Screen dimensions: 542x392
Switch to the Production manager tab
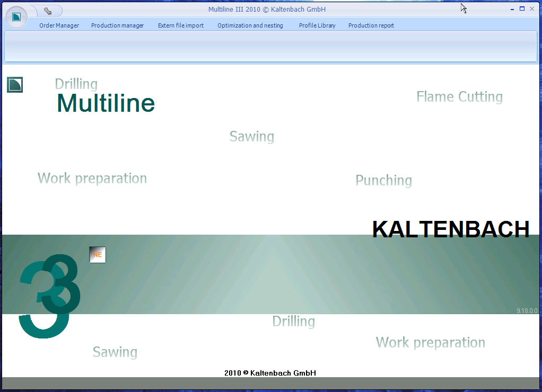[x=118, y=25]
